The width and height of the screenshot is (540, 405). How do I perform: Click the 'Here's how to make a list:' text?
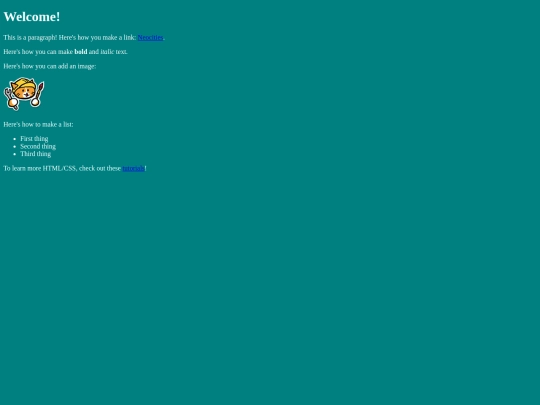pos(38,124)
